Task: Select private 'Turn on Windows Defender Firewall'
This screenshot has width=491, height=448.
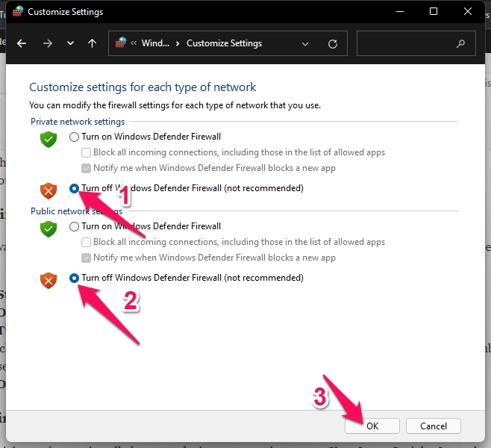Action: coord(74,137)
